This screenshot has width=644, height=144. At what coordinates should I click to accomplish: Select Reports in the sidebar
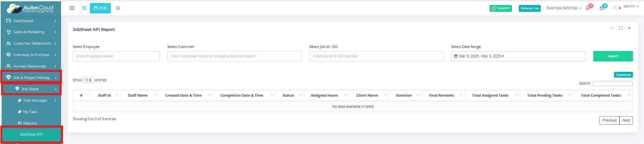tap(30, 123)
